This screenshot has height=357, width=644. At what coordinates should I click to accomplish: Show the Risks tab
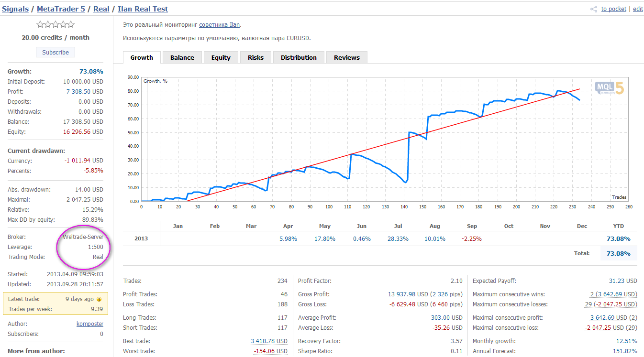click(x=255, y=57)
